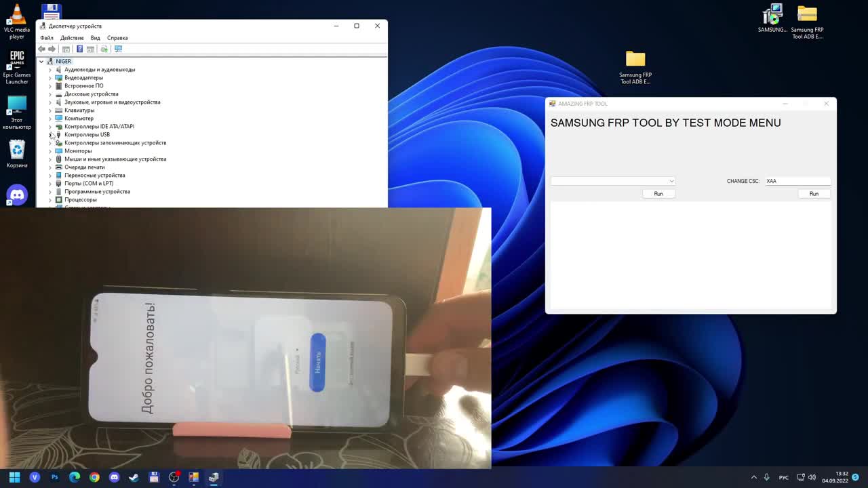
Task: Click the volume icon in system tray
Action: point(812,477)
